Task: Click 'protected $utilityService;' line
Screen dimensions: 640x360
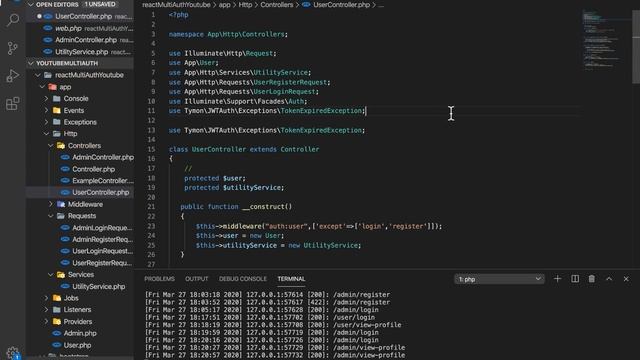Action: [x=234, y=188]
